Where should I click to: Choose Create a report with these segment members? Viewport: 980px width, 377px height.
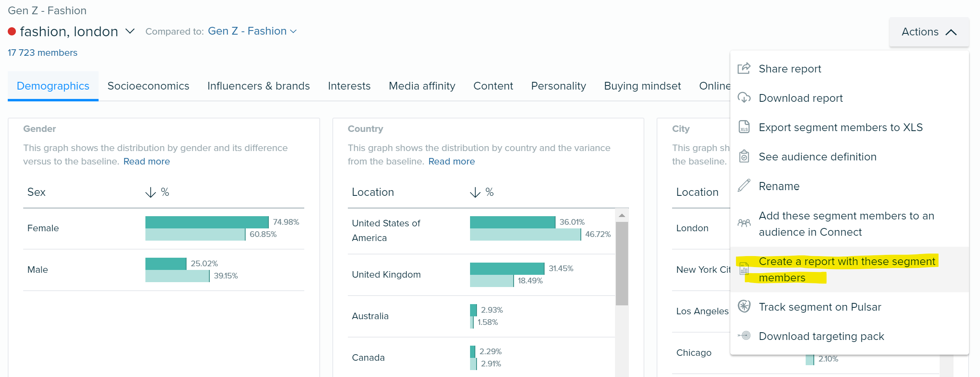point(849,269)
